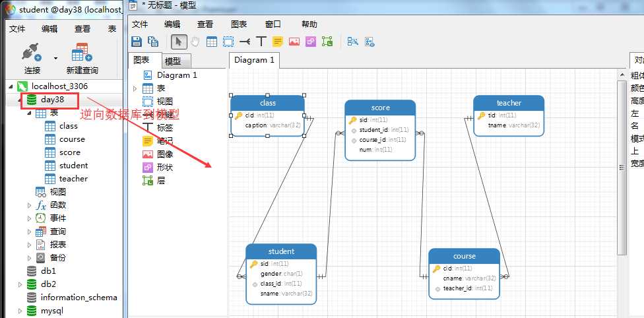Viewport: 644px width, 318px height.
Task: Open 查看 menu in model window
Action: (205, 24)
